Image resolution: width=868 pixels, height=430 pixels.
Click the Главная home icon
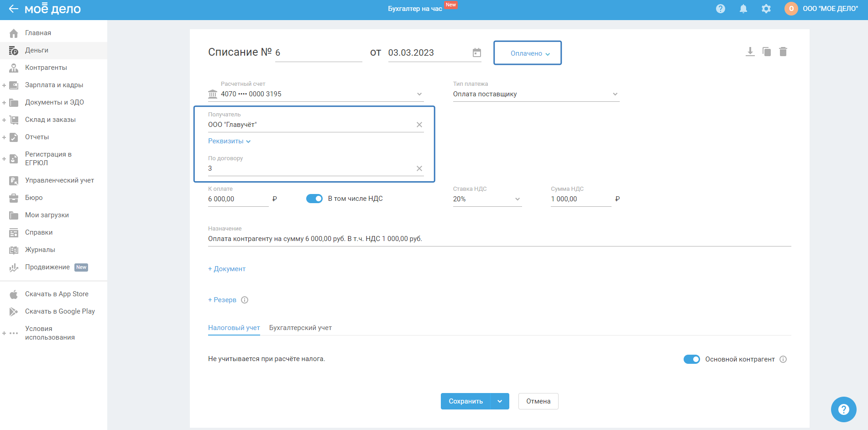[14, 33]
